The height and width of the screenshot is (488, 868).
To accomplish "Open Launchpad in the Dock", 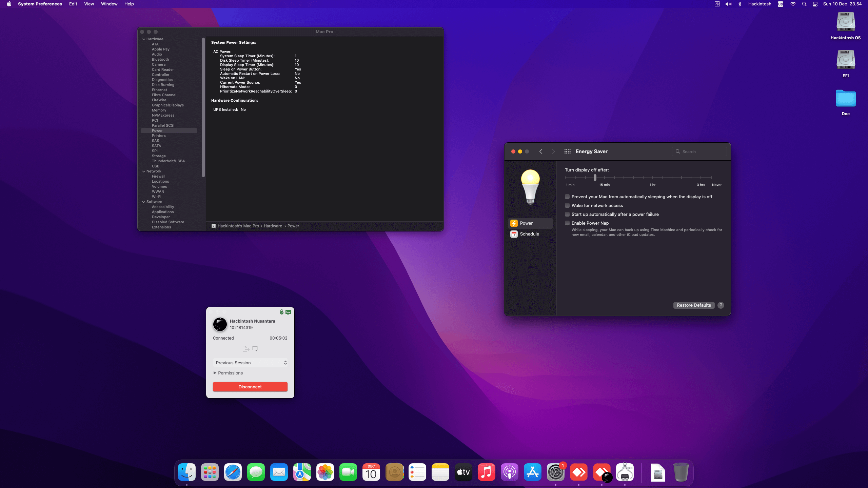I will (210, 472).
